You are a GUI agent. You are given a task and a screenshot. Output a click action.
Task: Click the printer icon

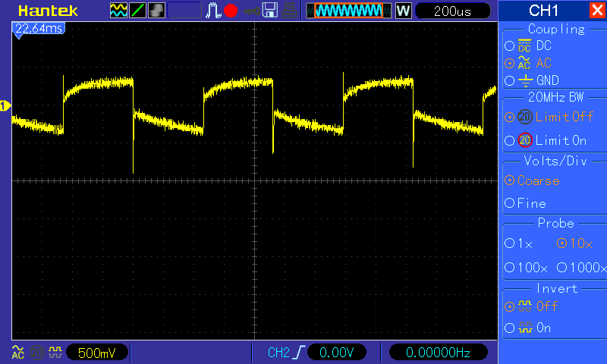coord(289,11)
